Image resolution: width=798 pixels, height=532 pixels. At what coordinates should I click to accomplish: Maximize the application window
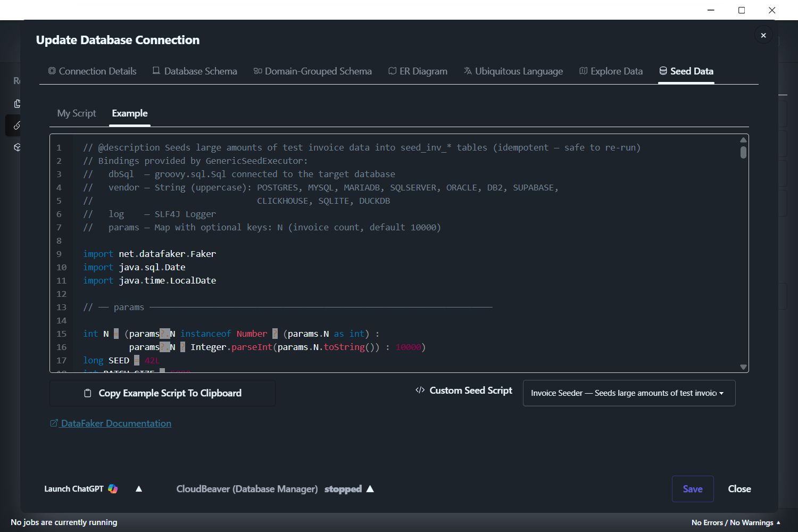pyautogui.click(x=742, y=10)
